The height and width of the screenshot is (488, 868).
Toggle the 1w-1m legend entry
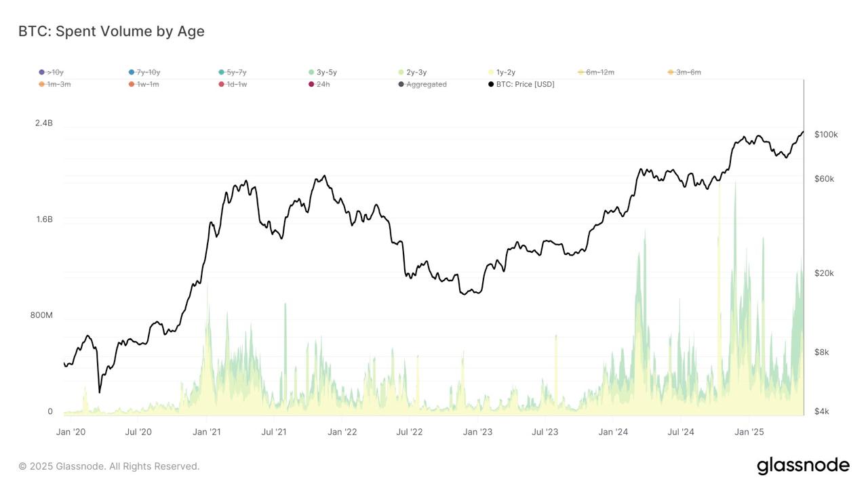click(x=144, y=84)
